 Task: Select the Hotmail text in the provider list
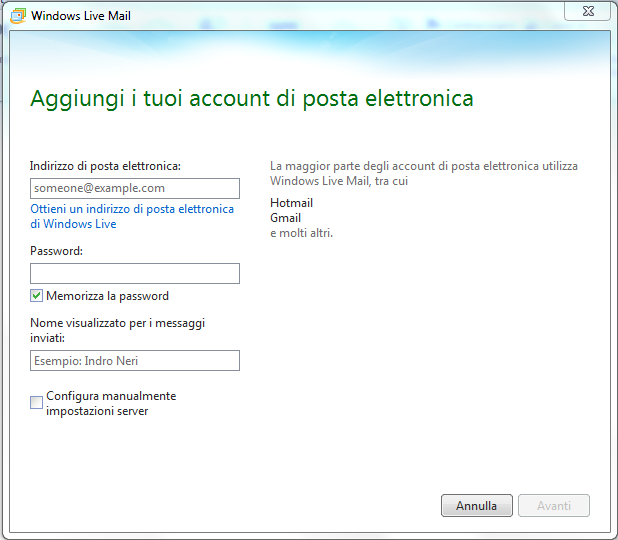click(291, 203)
